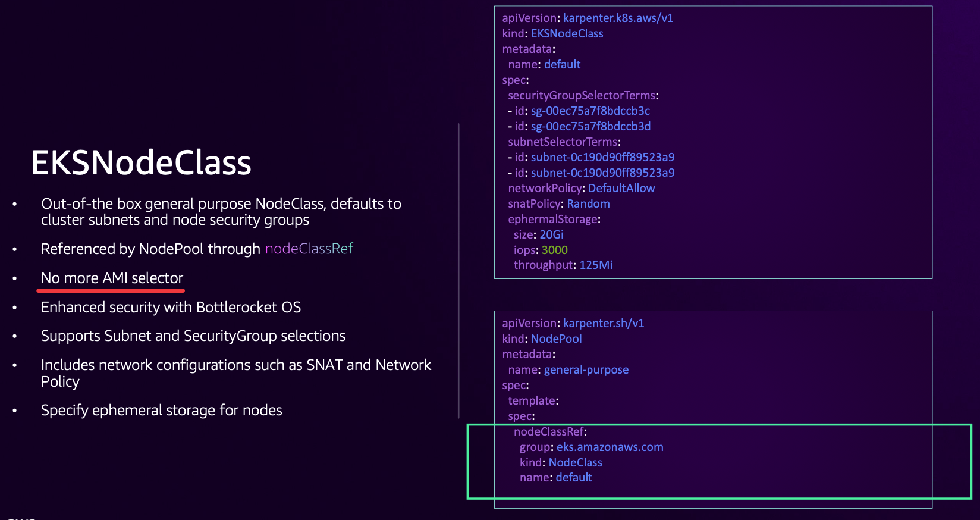Screen dimensions: 980x520
Task: Click 'snatPolicy: Random' line
Action: (x=559, y=204)
